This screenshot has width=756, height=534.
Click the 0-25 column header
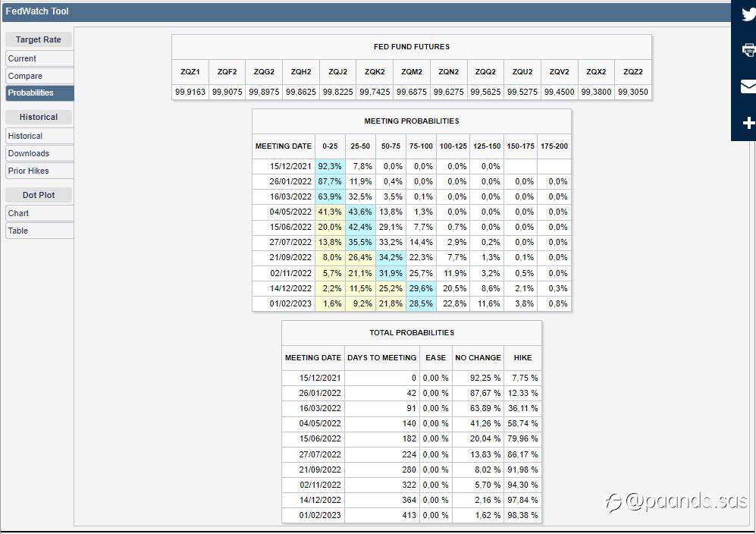331,146
